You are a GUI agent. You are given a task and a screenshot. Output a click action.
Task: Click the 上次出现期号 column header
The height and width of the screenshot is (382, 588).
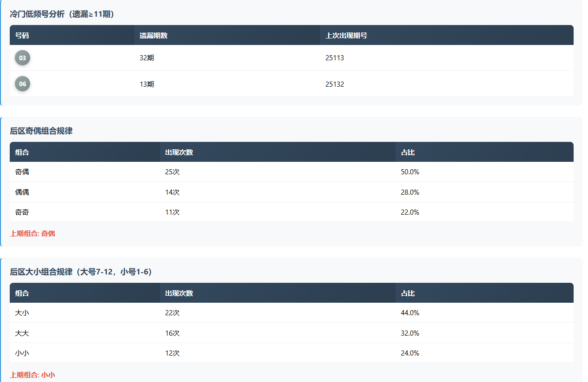click(346, 35)
